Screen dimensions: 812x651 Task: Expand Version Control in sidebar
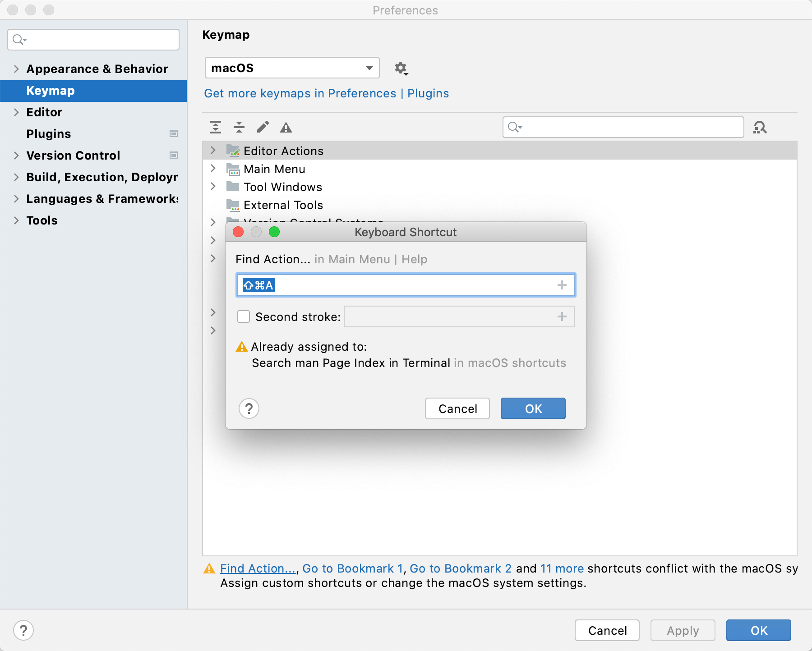pos(16,155)
